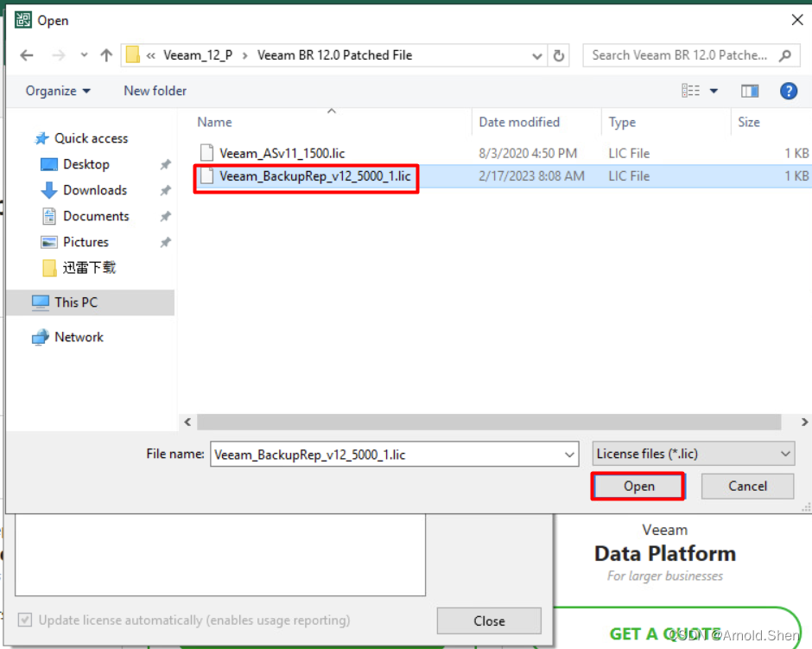This screenshot has width=812, height=649.
Task: Click the pin icon beside Downloads
Action: tap(165, 191)
